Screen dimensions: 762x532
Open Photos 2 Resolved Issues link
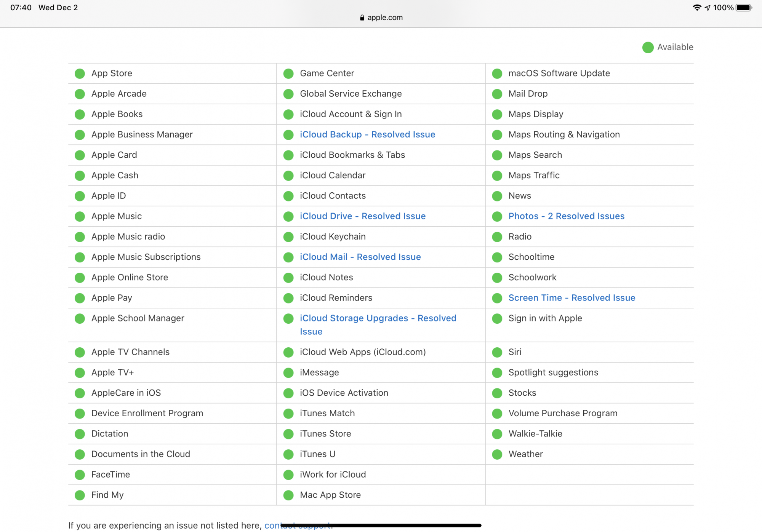pos(566,216)
